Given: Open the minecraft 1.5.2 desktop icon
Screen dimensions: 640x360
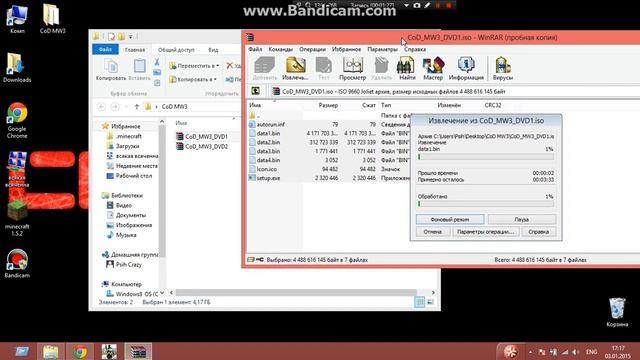Looking at the screenshot, I should pyautogui.click(x=17, y=218).
